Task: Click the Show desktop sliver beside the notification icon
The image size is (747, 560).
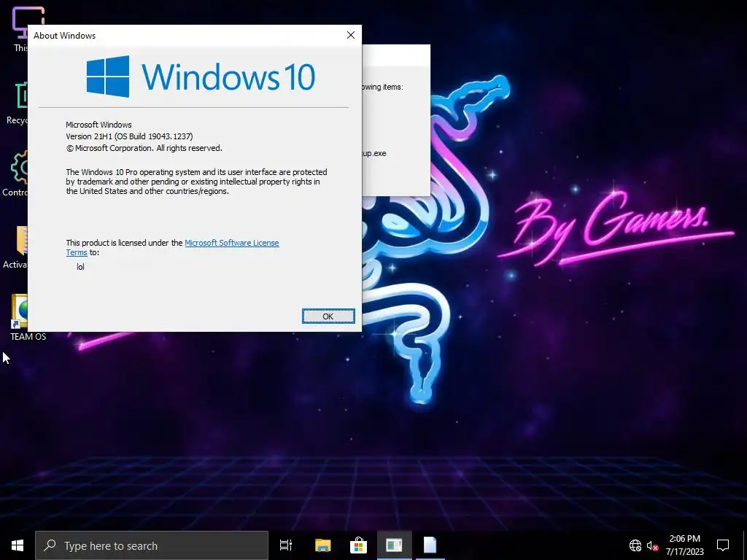Action: (x=745, y=545)
